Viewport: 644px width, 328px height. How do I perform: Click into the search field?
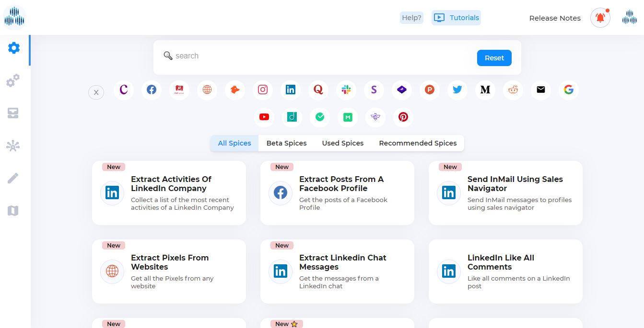click(316, 56)
